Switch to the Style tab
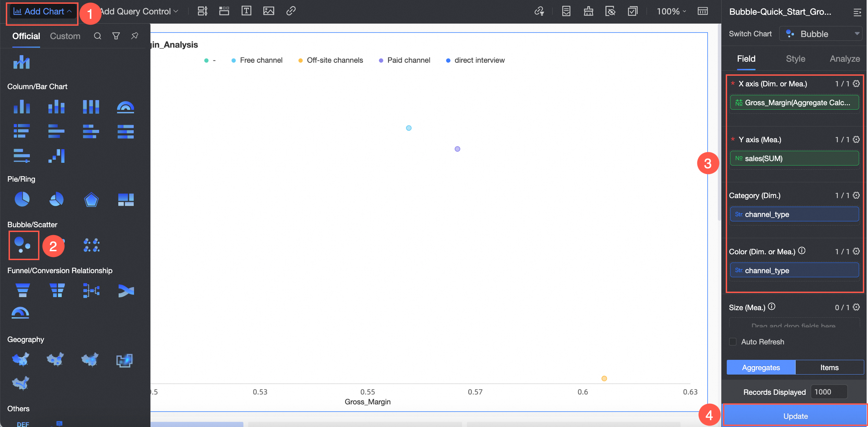 tap(795, 59)
